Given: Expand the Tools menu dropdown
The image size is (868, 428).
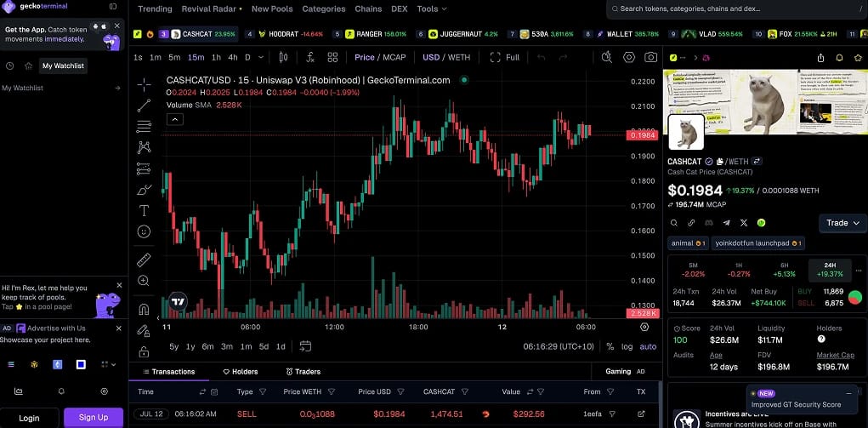Looking at the screenshot, I should click(432, 9).
